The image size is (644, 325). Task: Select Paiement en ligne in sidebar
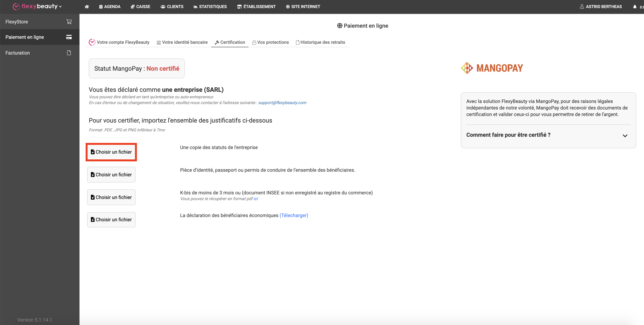[40, 37]
